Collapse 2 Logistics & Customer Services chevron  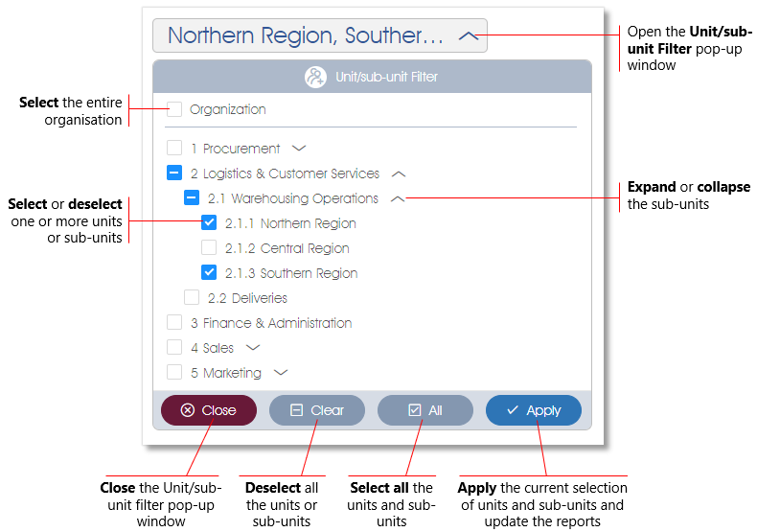399,173
